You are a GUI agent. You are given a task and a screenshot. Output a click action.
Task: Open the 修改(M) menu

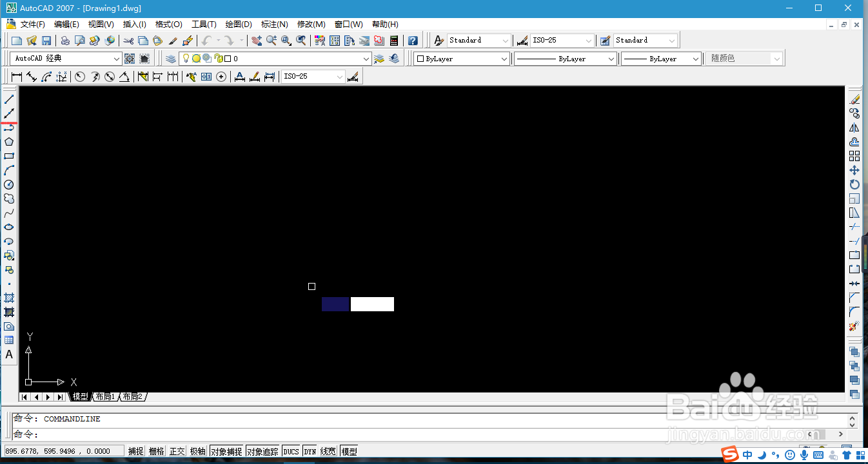coord(311,24)
